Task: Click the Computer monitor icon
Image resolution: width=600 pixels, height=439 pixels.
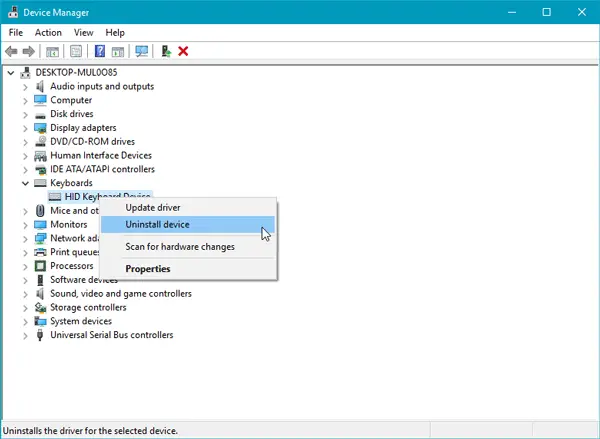Action: (x=40, y=100)
